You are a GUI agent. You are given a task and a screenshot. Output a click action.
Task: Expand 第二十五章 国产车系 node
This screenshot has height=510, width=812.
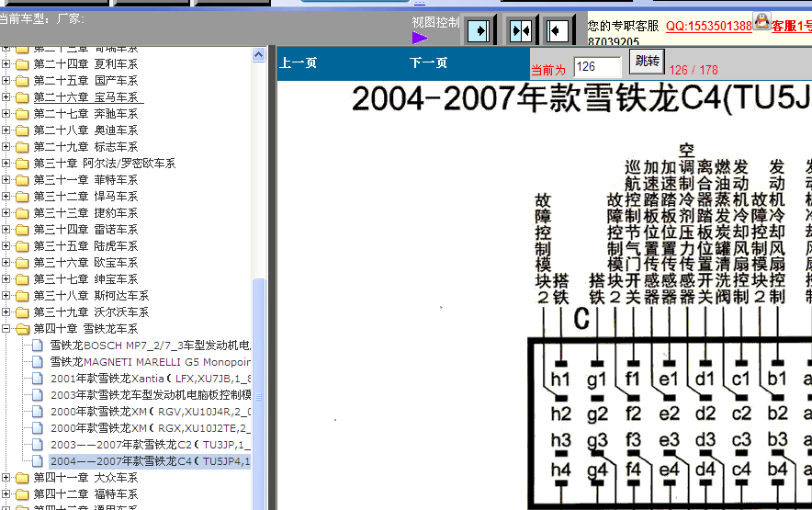click(6, 80)
